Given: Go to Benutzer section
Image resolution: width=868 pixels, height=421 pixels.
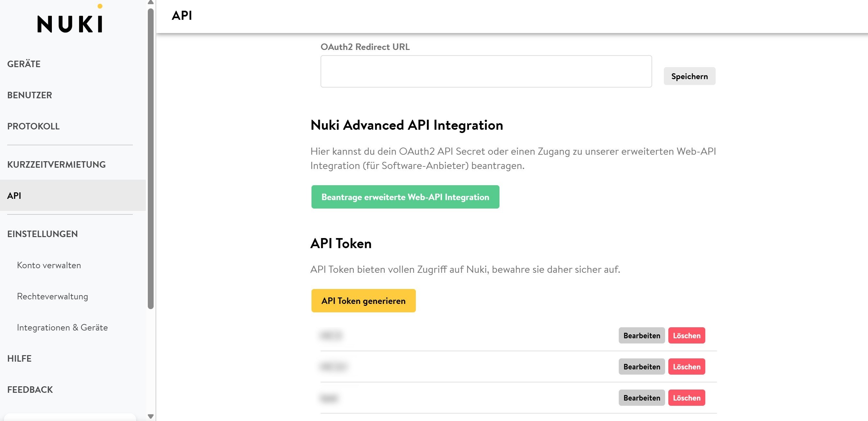Looking at the screenshot, I should coord(29,95).
